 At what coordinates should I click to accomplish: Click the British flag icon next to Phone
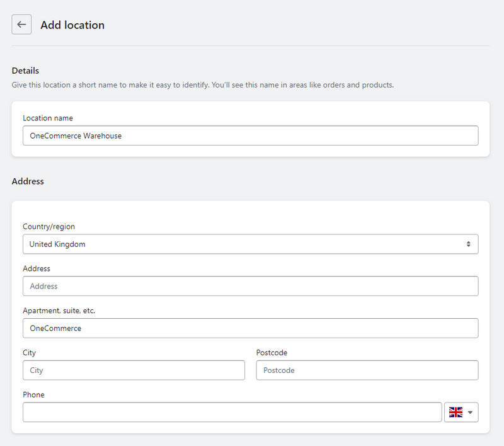tap(456, 412)
